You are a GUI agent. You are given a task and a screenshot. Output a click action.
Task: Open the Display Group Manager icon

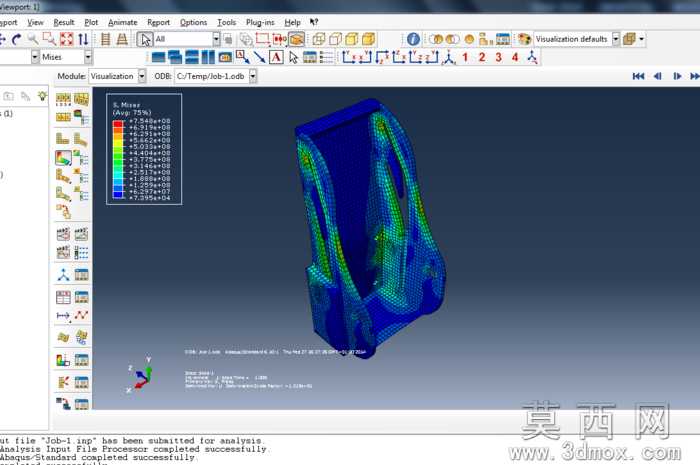503,39
